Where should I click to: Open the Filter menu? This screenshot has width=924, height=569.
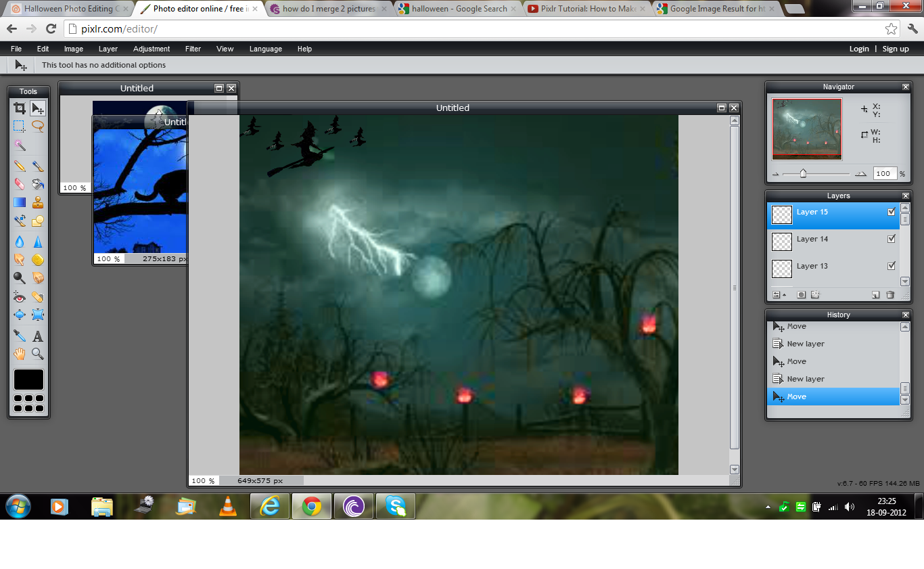tap(193, 49)
